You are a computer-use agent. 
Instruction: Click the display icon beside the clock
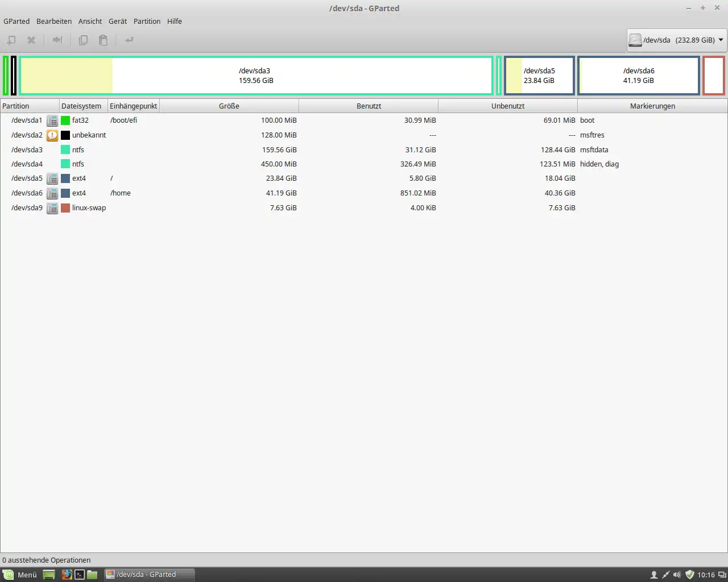[722, 575]
